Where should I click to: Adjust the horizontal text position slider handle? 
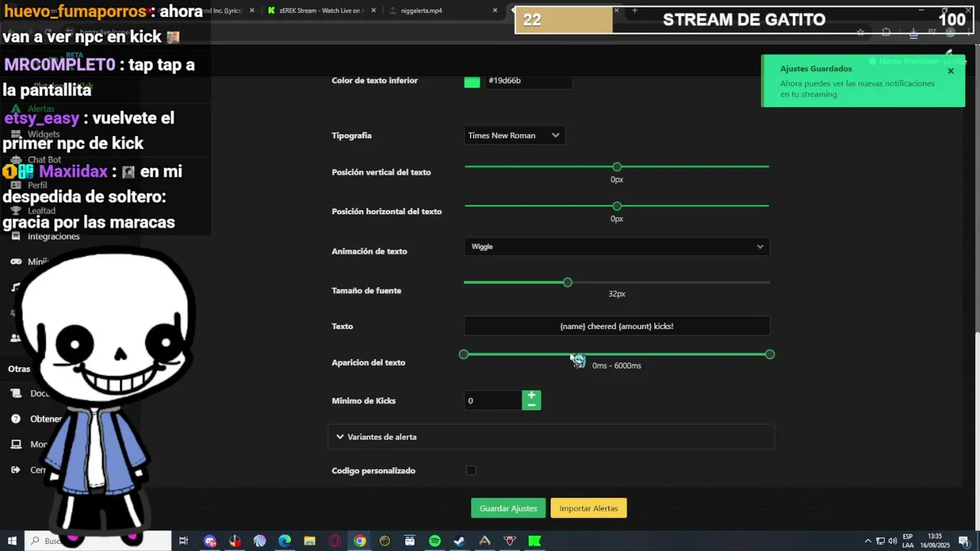coord(617,206)
